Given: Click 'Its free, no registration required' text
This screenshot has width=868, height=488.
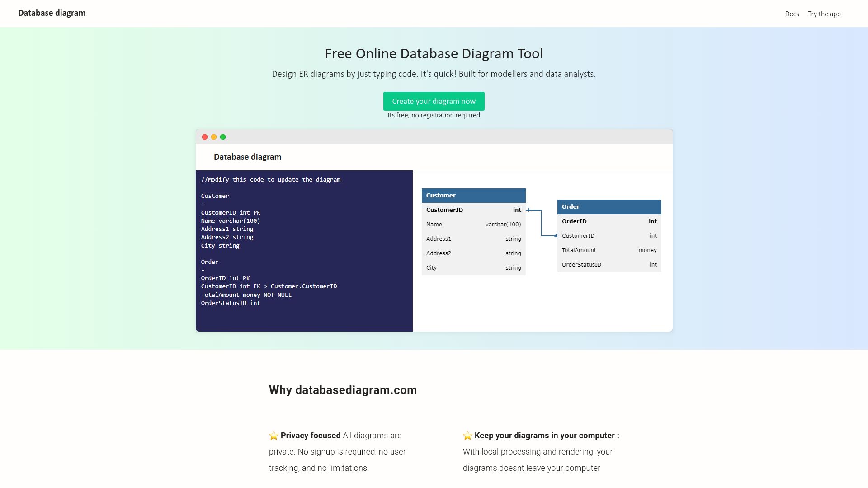Looking at the screenshot, I should click(x=434, y=115).
